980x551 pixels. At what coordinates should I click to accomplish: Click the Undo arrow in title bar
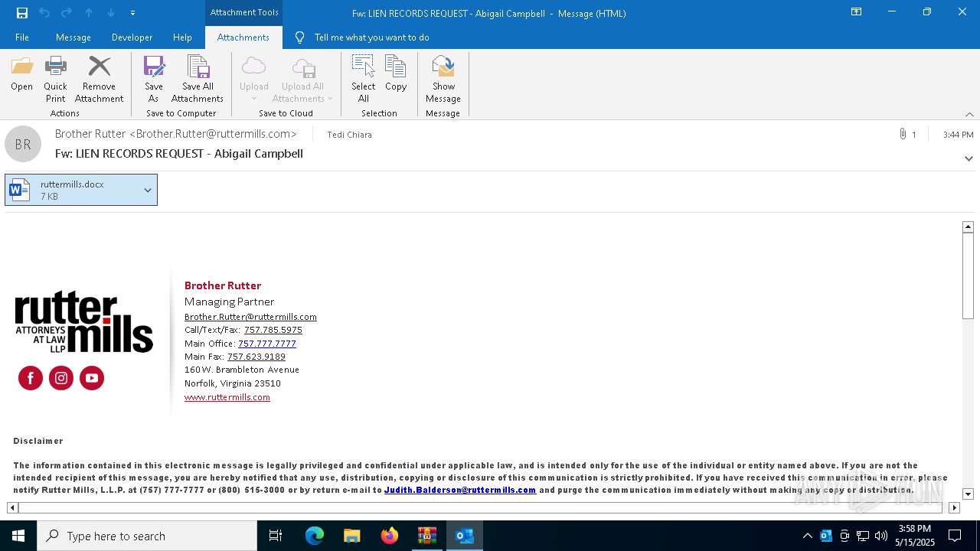pos(44,13)
